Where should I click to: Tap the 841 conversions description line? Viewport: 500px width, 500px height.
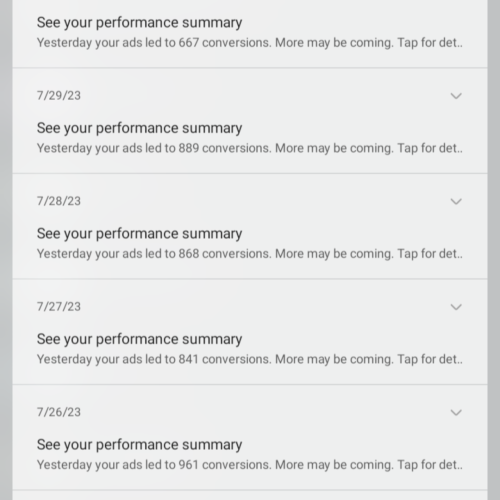(250, 359)
